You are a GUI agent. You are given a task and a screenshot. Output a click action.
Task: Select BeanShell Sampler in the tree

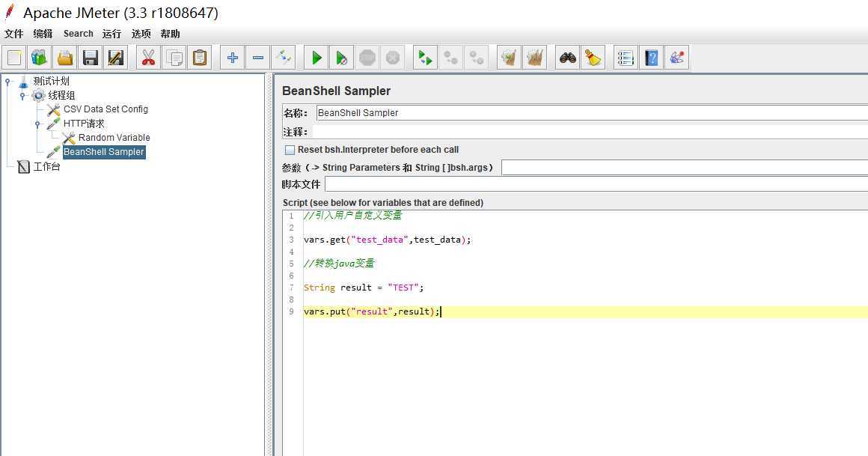coord(104,152)
